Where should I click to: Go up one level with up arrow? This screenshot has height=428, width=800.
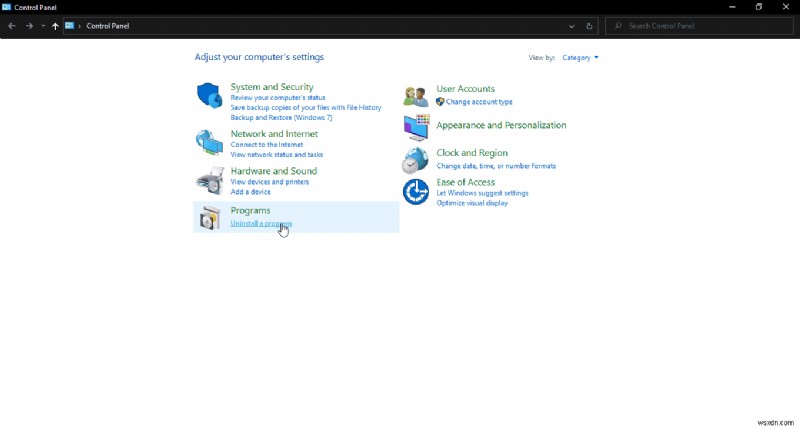coord(55,26)
